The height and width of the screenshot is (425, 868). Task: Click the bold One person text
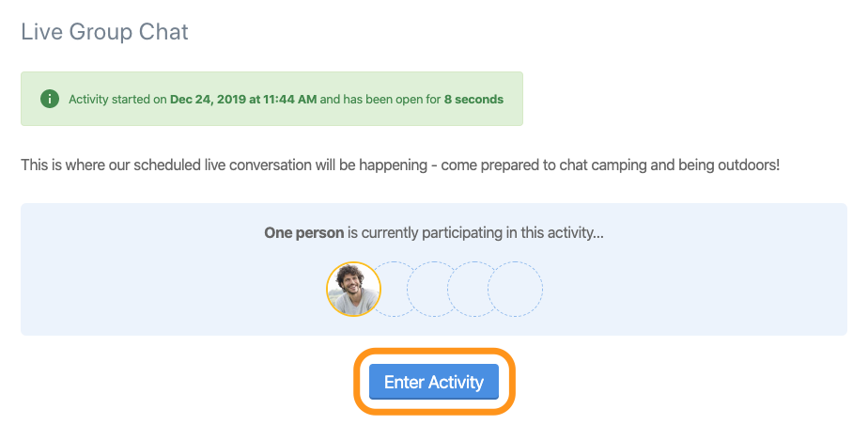point(304,233)
